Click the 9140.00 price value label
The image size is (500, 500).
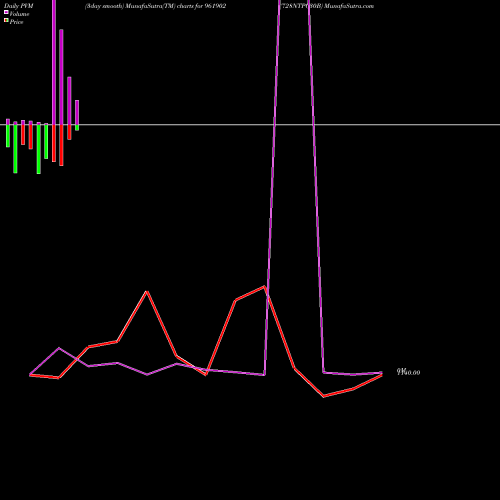coord(408,372)
